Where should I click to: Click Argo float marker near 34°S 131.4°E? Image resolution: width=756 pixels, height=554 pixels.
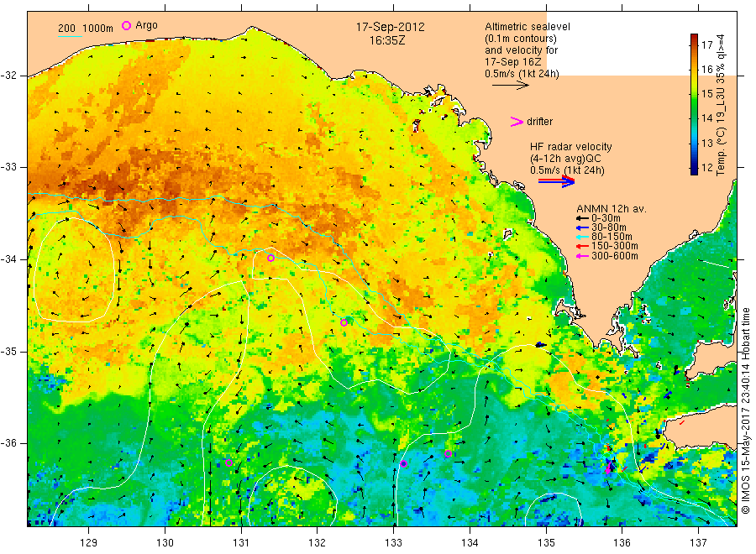[x=271, y=259]
